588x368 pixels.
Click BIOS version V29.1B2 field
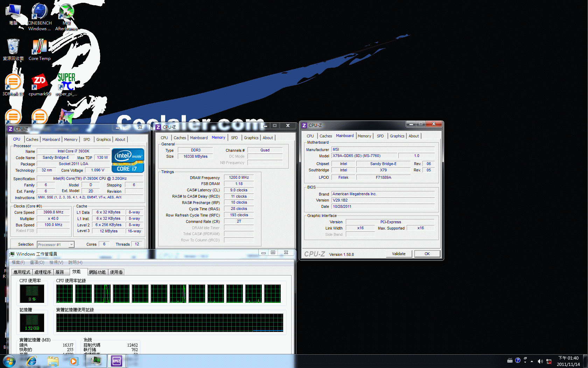[x=383, y=200]
